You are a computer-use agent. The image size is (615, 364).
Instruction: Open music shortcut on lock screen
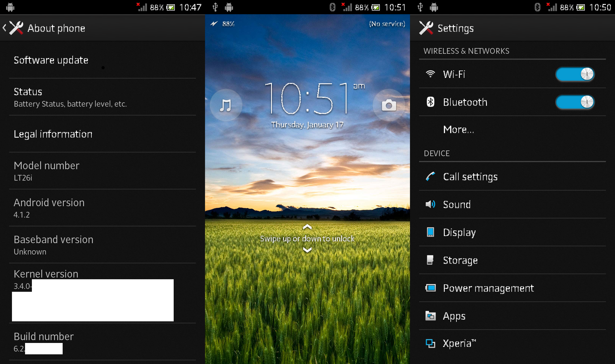226,105
